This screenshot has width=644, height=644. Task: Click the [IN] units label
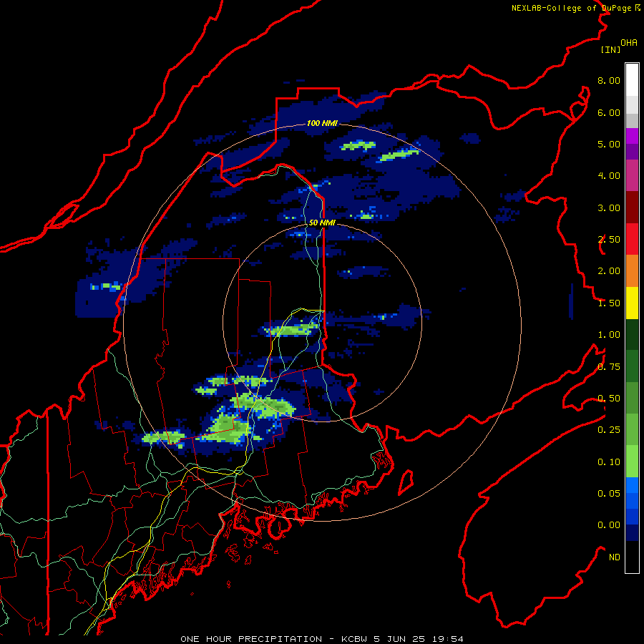pos(610,49)
